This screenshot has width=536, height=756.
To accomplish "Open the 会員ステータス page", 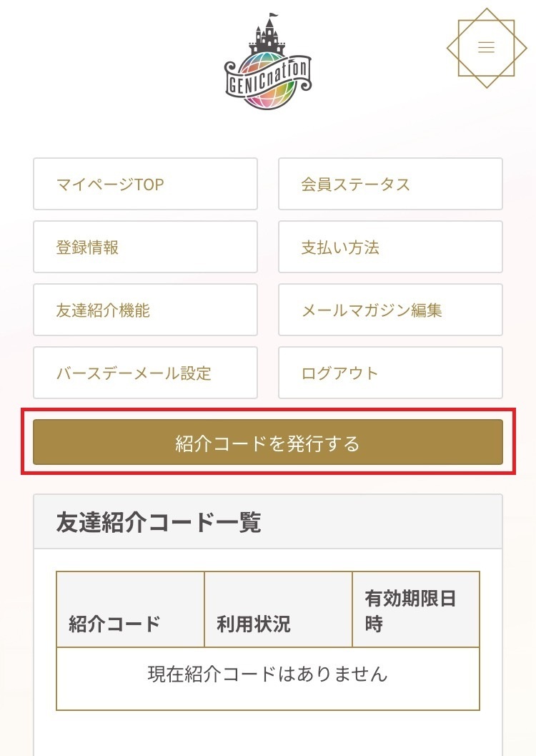I will 390,184.
